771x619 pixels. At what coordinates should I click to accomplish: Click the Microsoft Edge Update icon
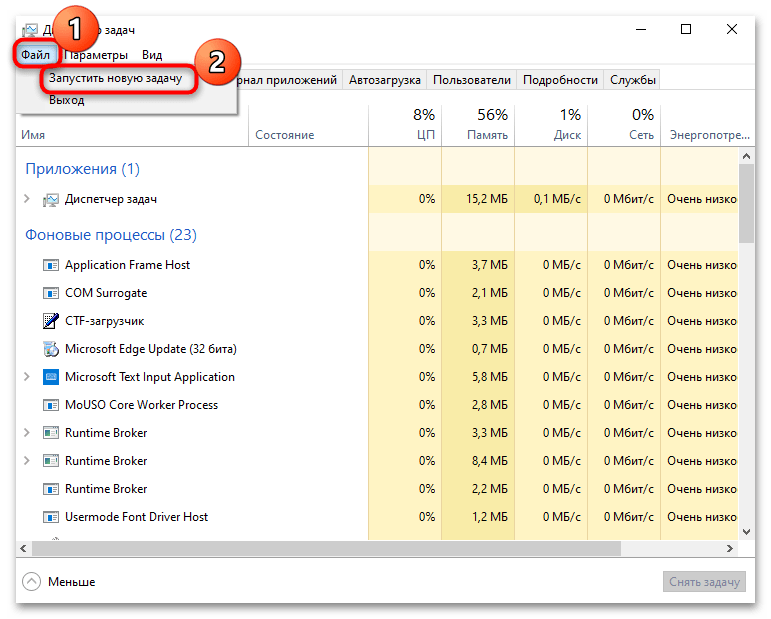(51, 349)
